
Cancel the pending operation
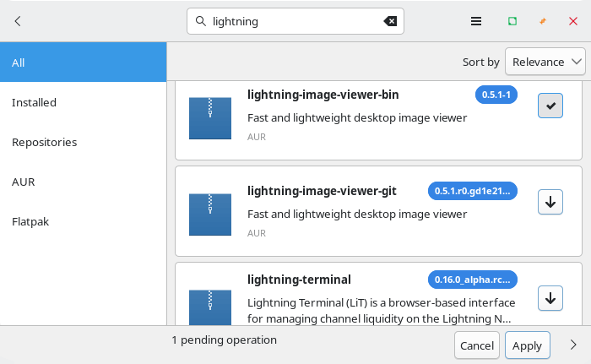pyautogui.click(x=476, y=345)
